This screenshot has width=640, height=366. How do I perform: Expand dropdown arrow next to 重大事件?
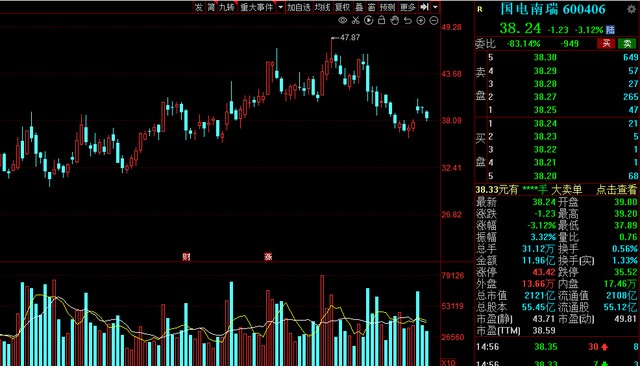[x=280, y=7]
